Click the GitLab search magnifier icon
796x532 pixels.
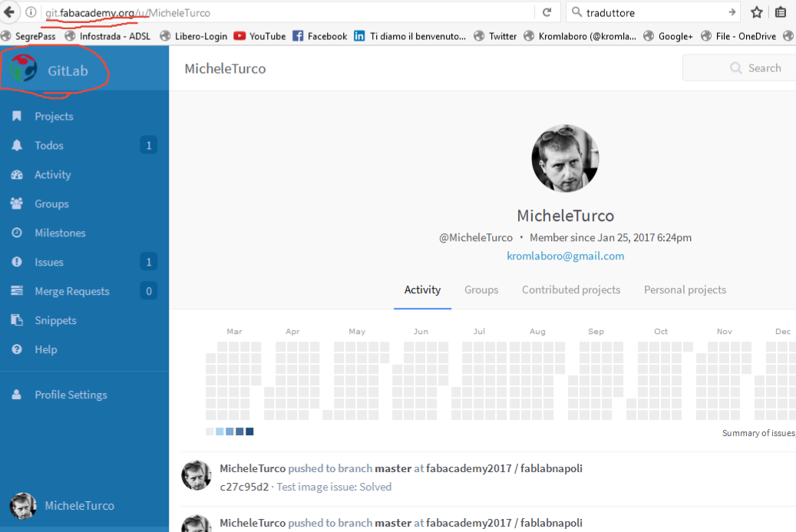735,68
